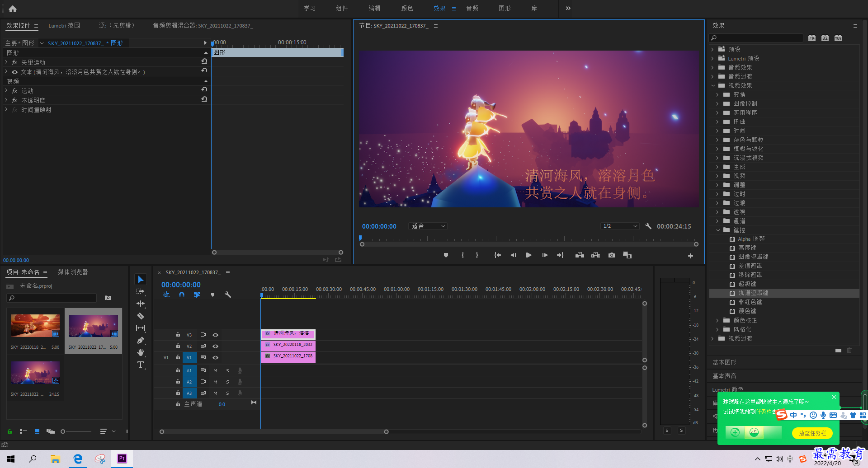Step back one frame in Program monitor
This screenshot has width=868, height=468.
coord(513,255)
